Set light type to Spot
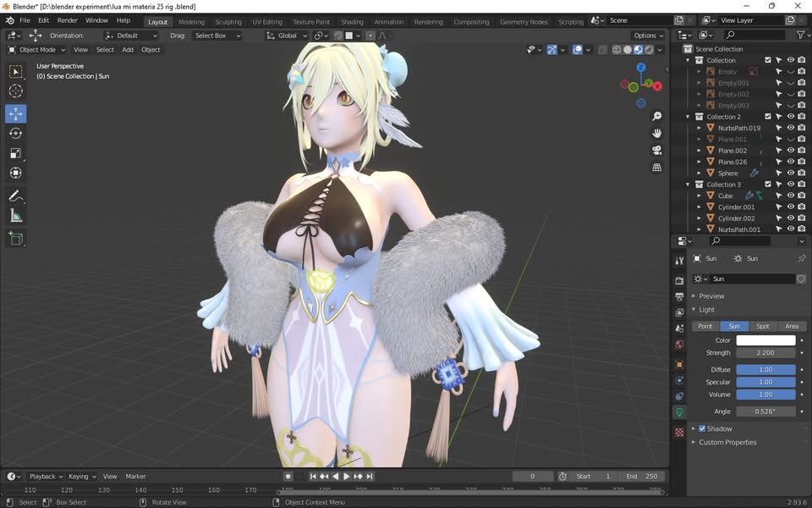The width and height of the screenshot is (812, 508). coord(763,327)
